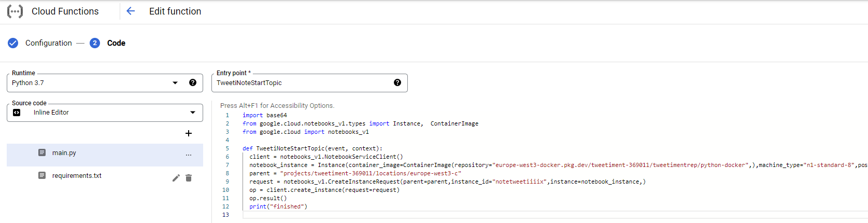Go back using the left arrow
Image resolution: width=868 pixels, height=223 pixels.
tap(131, 11)
